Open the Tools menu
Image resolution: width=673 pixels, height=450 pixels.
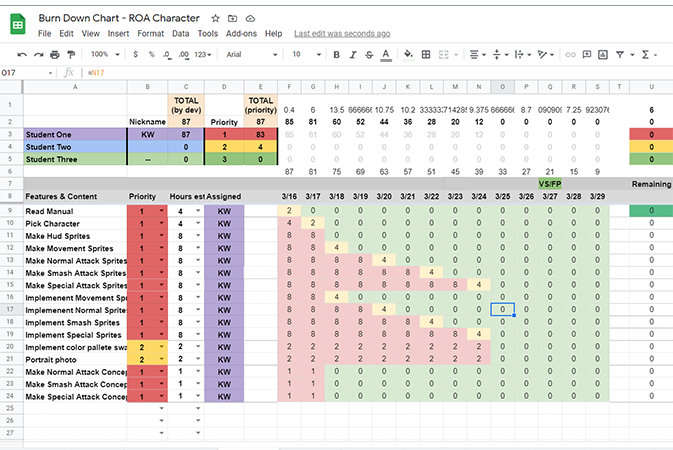208,33
